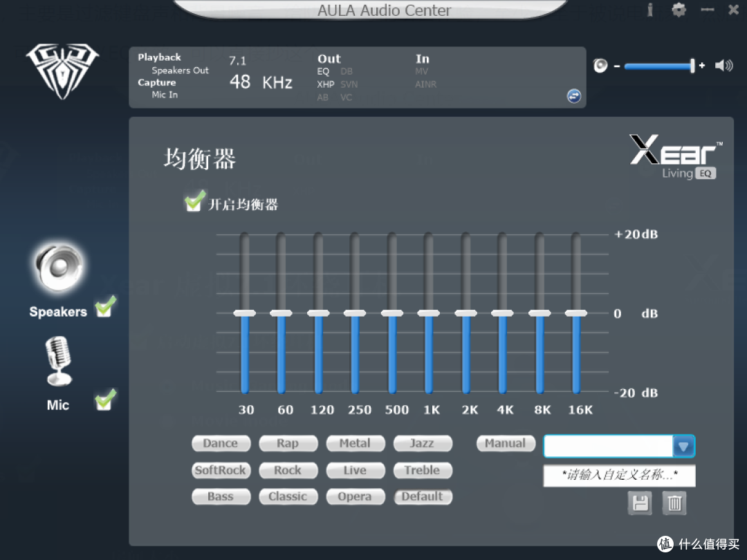
Task: Click the 16K band slider handle
Action: tap(576, 313)
